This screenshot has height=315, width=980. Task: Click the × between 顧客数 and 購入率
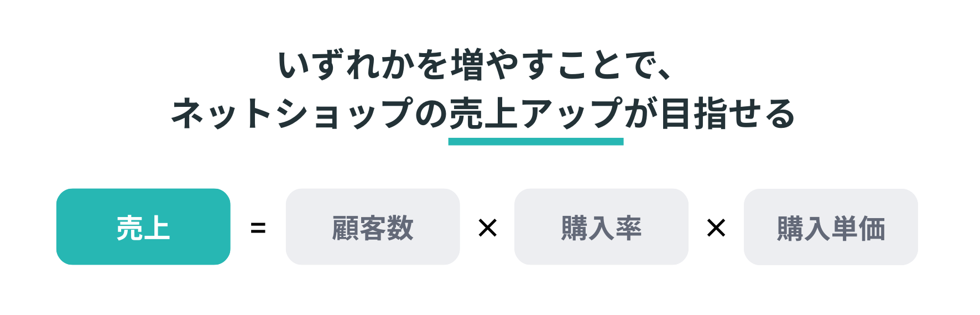pyautogui.click(x=487, y=228)
